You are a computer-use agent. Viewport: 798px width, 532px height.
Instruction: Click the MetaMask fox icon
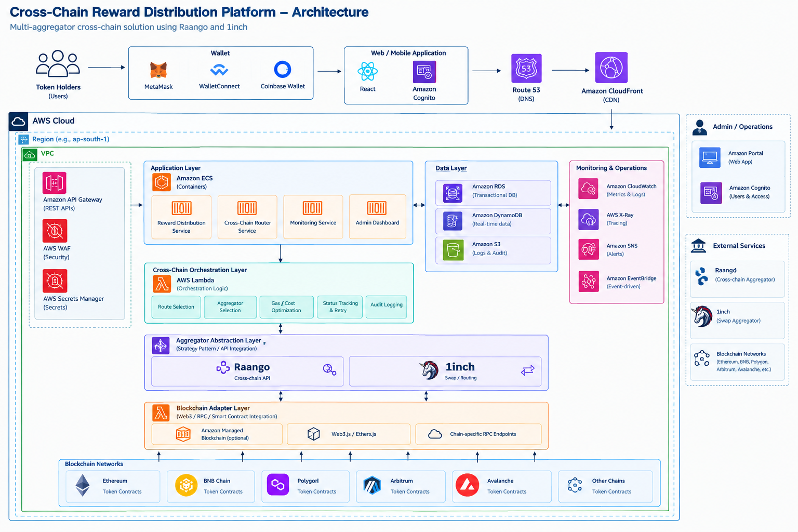coord(158,70)
